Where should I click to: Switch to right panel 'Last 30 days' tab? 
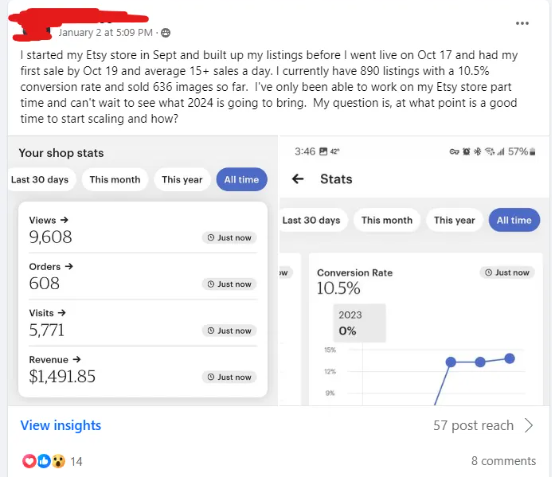point(311,220)
